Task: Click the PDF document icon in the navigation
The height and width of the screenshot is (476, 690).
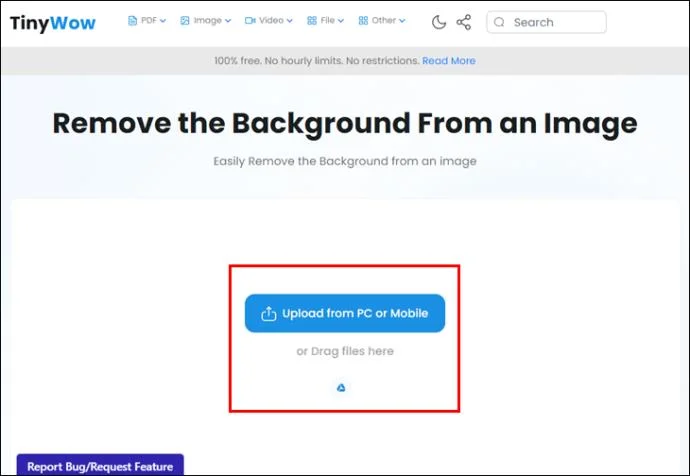Action: [x=132, y=21]
